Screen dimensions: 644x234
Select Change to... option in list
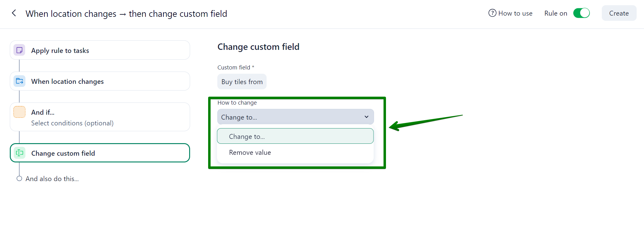(295, 136)
